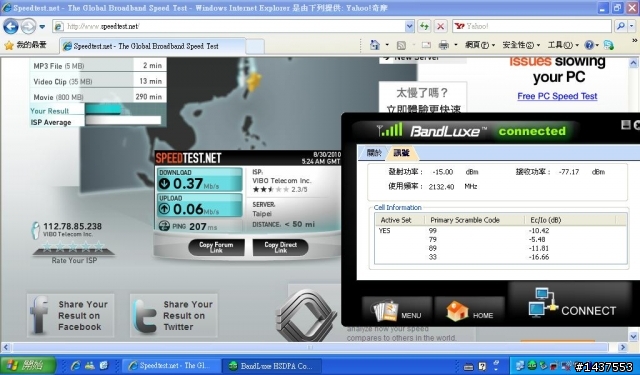This screenshot has width=640, height=375.
Task: Click the IP address 112.78.85.238
Action: [73, 226]
